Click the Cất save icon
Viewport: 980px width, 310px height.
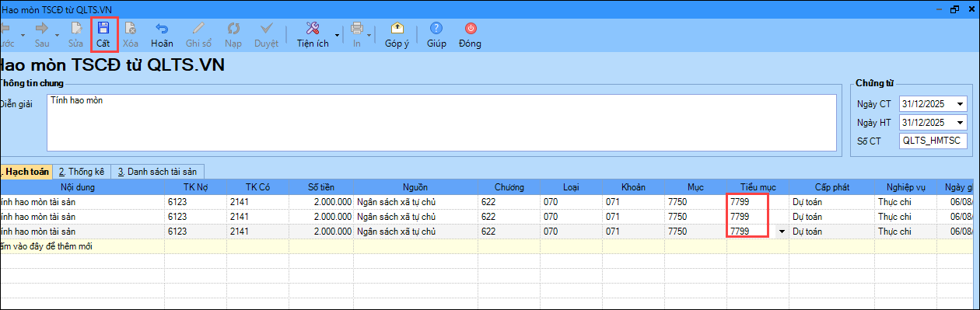[103, 28]
